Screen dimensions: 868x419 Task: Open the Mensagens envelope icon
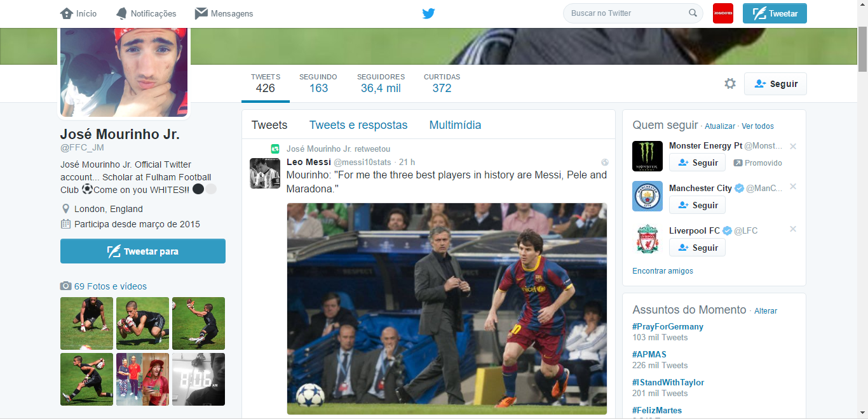point(200,13)
